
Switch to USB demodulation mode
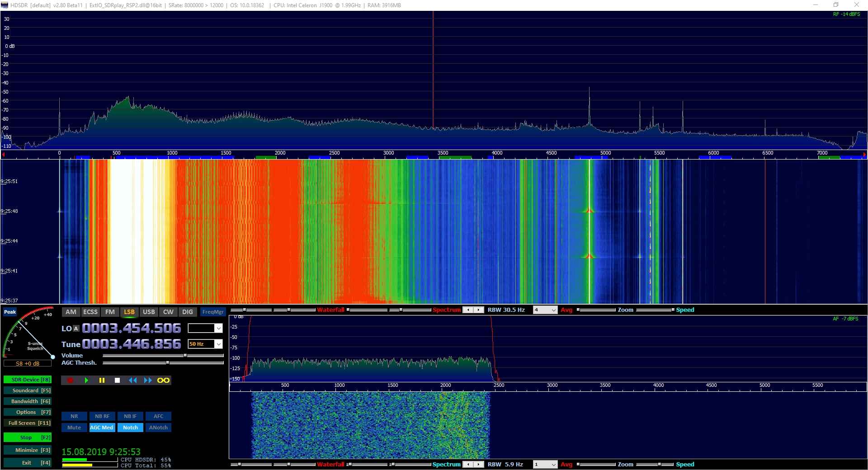point(149,312)
